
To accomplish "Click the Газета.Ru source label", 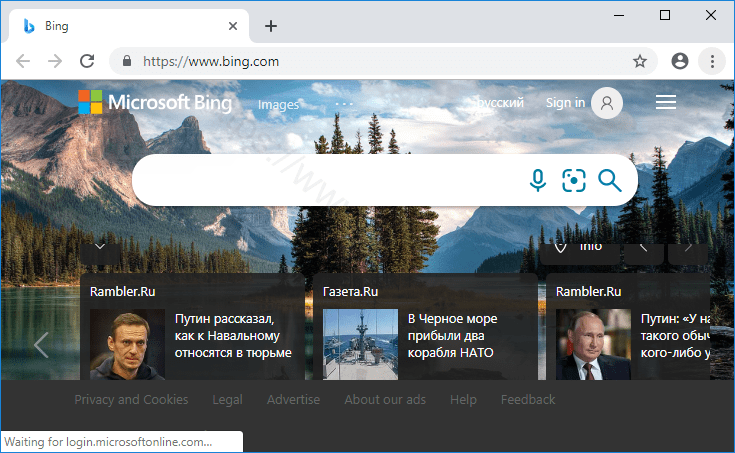I will click(351, 292).
